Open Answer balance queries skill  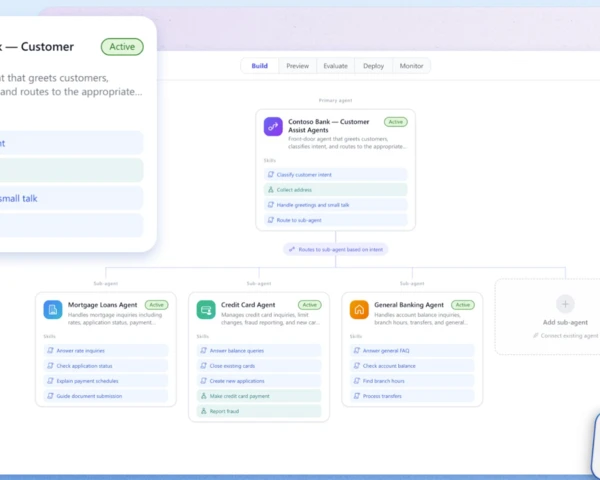coord(259,351)
